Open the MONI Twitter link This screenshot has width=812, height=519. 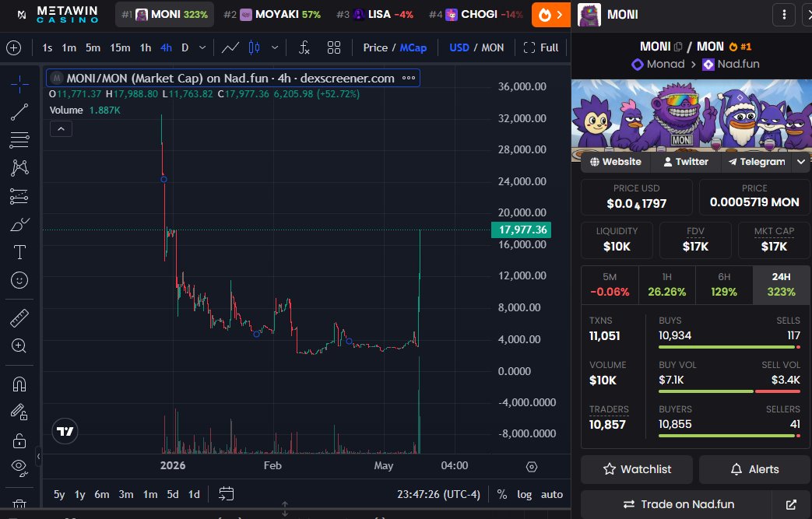pyautogui.click(x=686, y=162)
